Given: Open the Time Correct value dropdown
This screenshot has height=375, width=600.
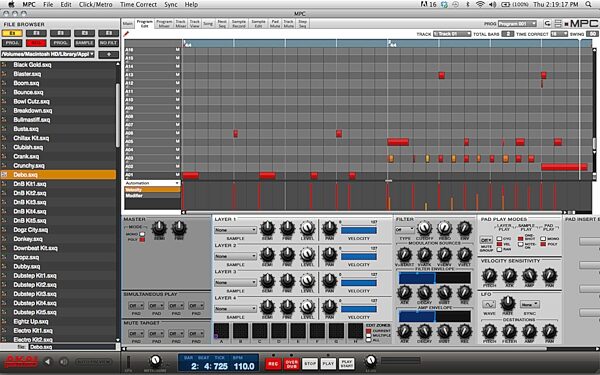Looking at the screenshot, I should [x=559, y=34].
